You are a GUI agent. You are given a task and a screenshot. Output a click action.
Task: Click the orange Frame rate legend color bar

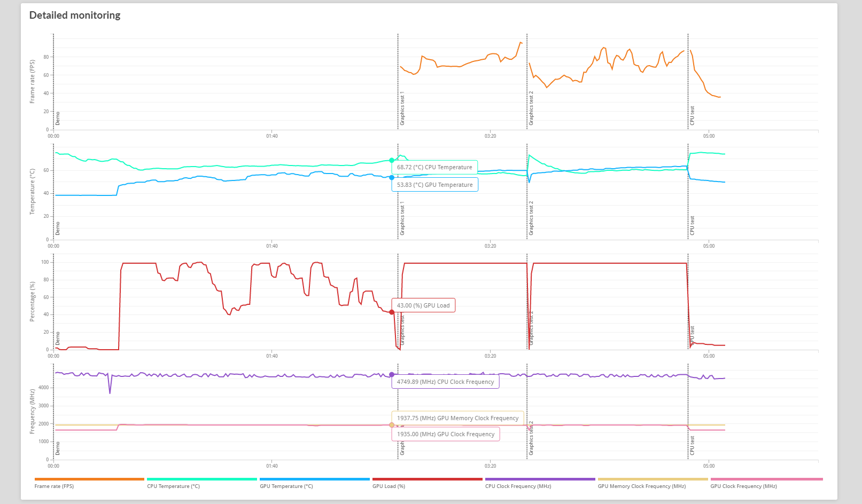(x=89, y=479)
